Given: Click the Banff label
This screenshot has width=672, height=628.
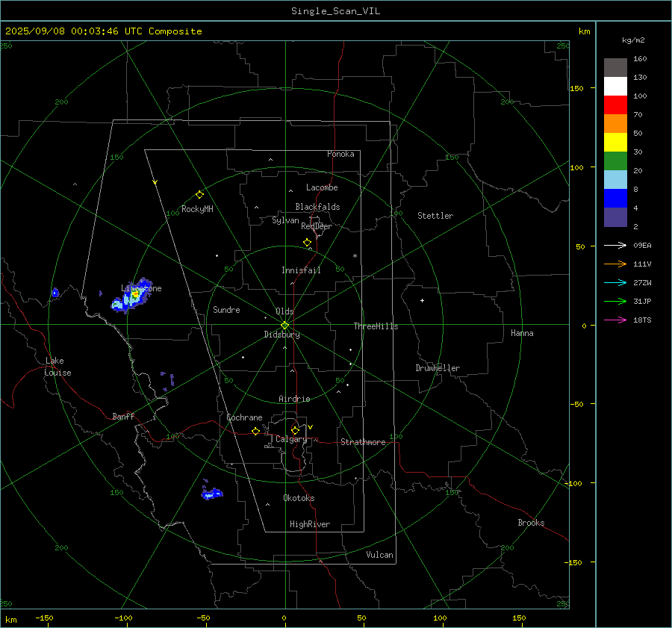Looking at the screenshot, I should pyautogui.click(x=123, y=416).
